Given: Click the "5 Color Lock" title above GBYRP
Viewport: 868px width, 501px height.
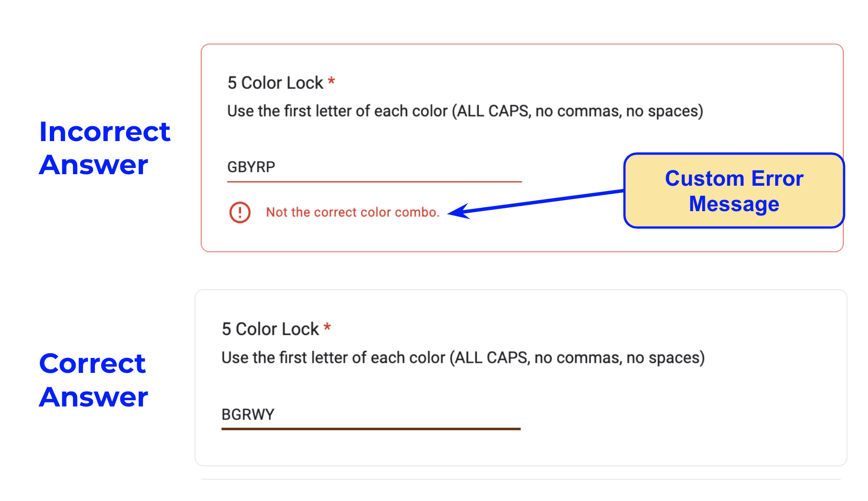Looking at the screenshot, I should 275,83.
